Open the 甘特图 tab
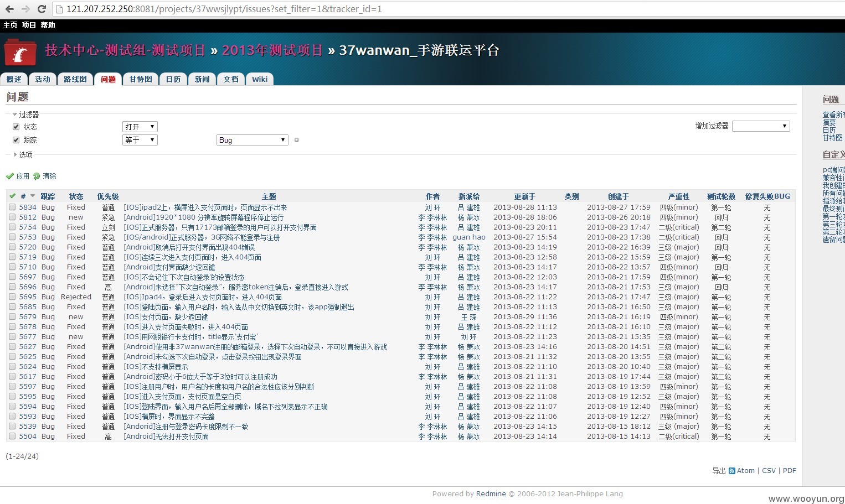This screenshot has width=845, height=504. tap(141, 79)
